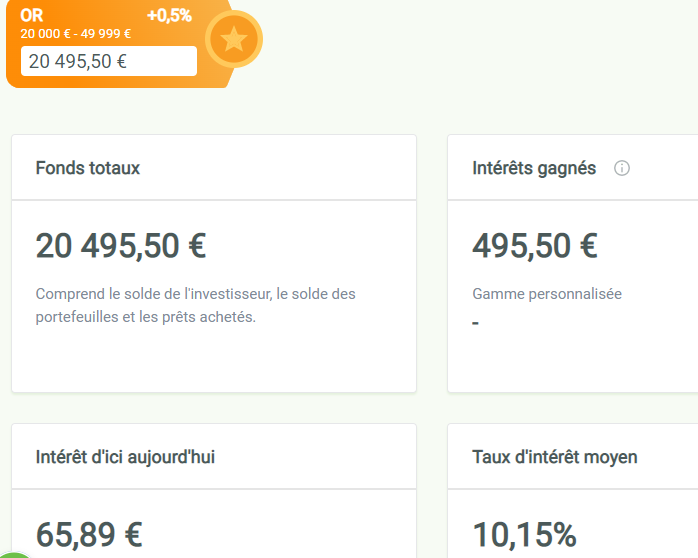Screen dimensions: 698x558
Task: Click the 495,50 € earned interest amount
Action: [x=535, y=246]
